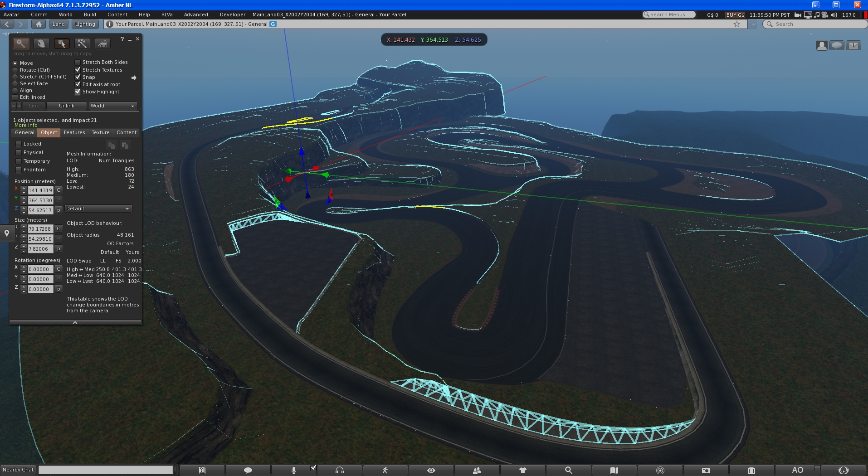Click the BUY G$ button
This screenshot has width=868, height=476.
(735, 15)
